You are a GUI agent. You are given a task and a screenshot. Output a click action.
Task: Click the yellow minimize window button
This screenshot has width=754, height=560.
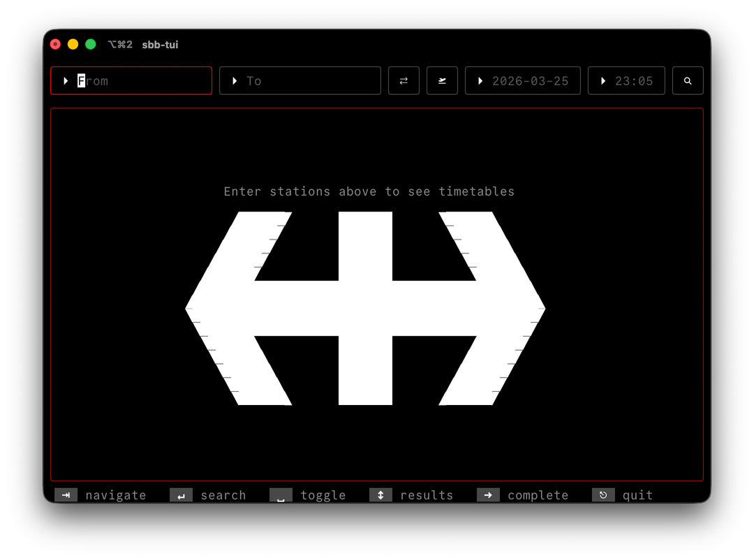[x=73, y=45]
